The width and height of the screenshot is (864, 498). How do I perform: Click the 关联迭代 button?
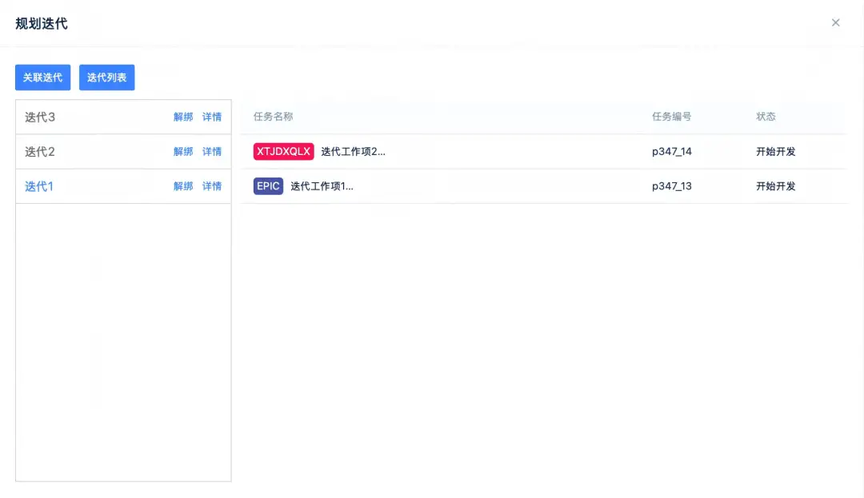[x=42, y=77]
